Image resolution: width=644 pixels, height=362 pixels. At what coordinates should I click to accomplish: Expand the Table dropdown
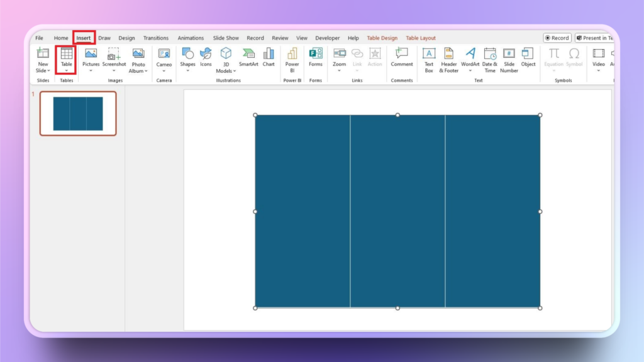pos(66,70)
